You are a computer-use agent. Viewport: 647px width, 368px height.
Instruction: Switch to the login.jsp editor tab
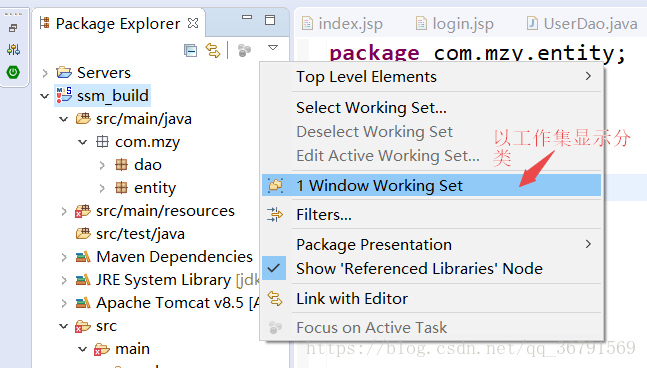(454, 24)
